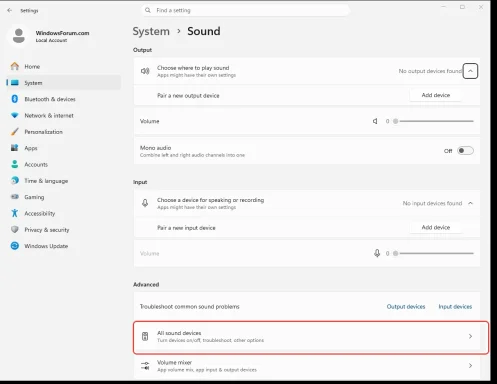The width and height of the screenshot is (497, 384).
Task: Click System breadcrumb link
Action: tap(151, 31)
